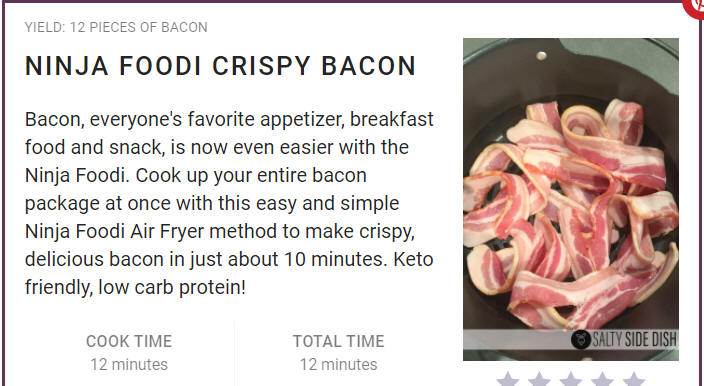Rate recipe with the first star
The image size is (704, 386).
[508, 379]
